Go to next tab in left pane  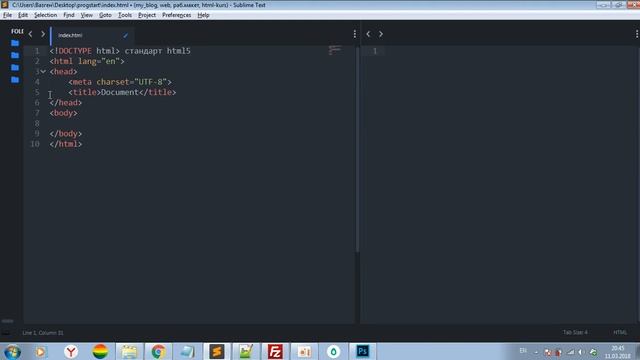43,34
